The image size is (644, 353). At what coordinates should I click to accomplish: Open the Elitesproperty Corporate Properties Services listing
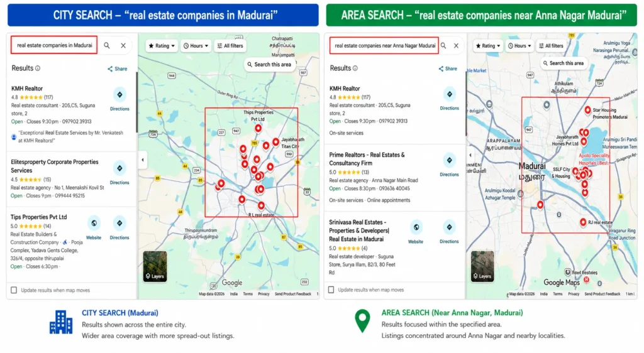(55, 166)
